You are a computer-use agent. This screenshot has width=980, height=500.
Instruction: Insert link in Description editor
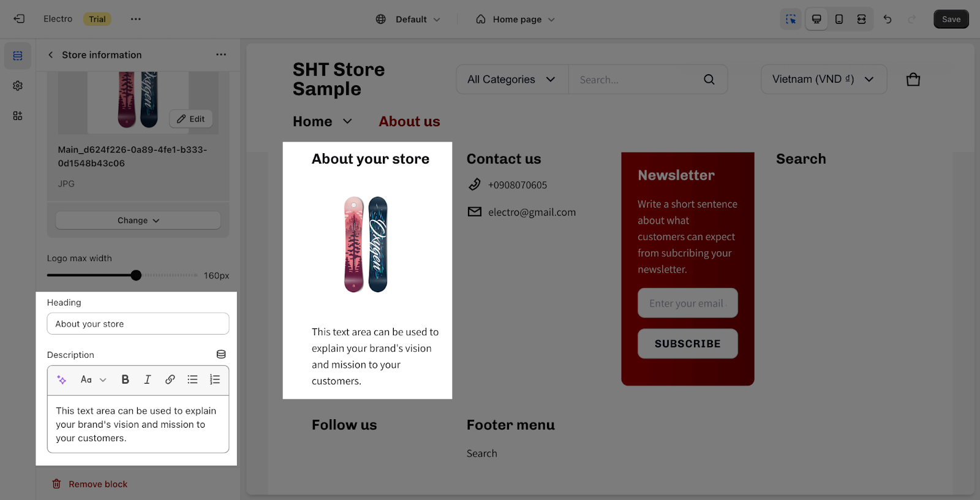pyautogui.click(x=170, y=380)
